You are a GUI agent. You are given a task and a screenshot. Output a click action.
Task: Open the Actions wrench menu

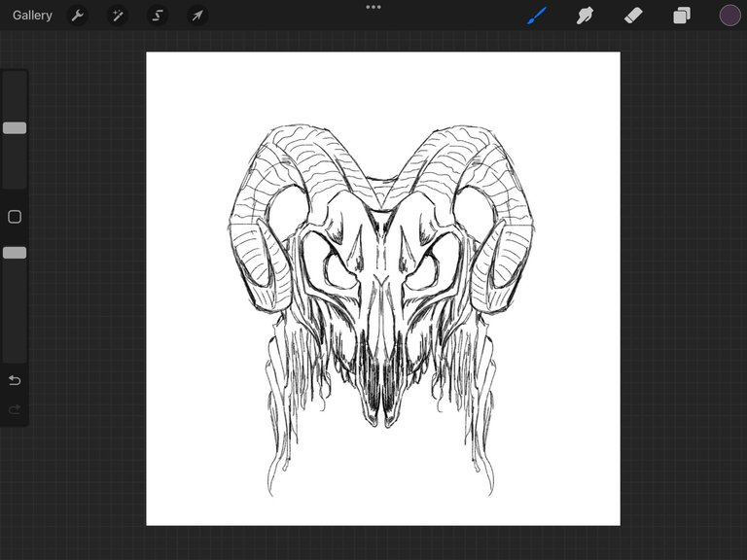tap(77, 16)
